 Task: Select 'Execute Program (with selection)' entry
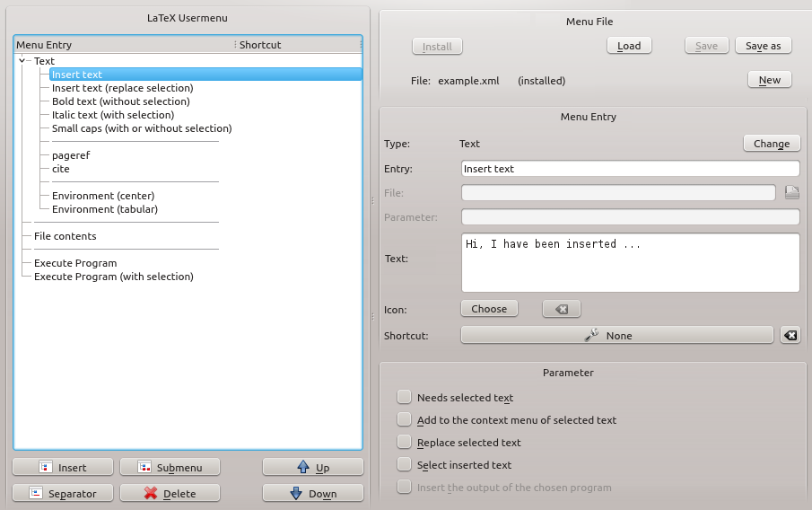point(114,277)
